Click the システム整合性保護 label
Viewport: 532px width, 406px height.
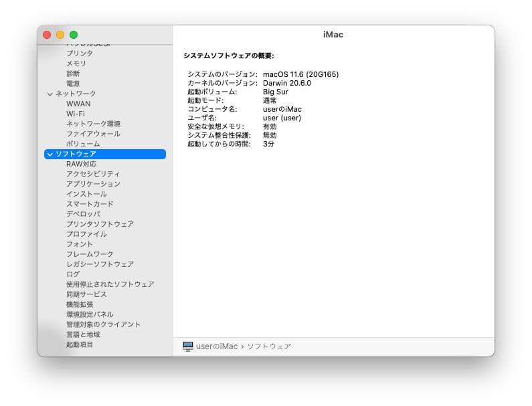219,135
